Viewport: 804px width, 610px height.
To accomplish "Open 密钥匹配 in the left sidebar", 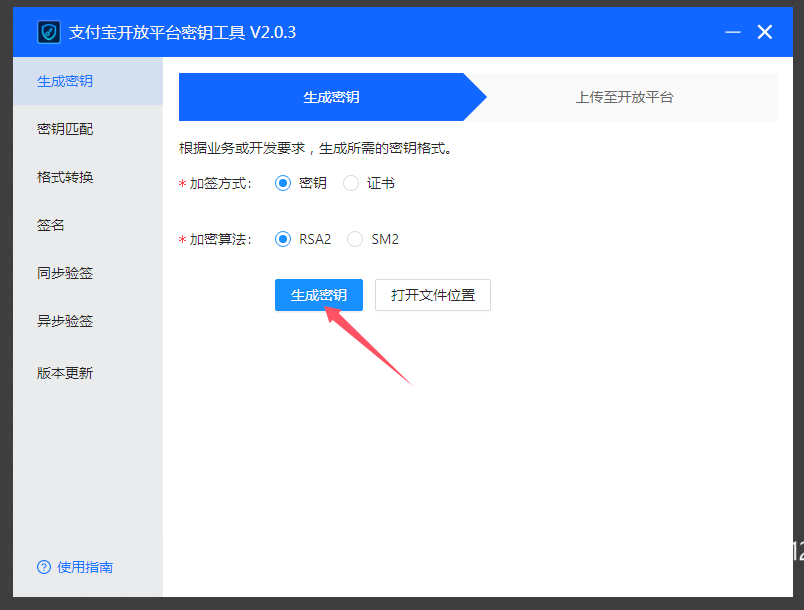I will pos(65,129).
